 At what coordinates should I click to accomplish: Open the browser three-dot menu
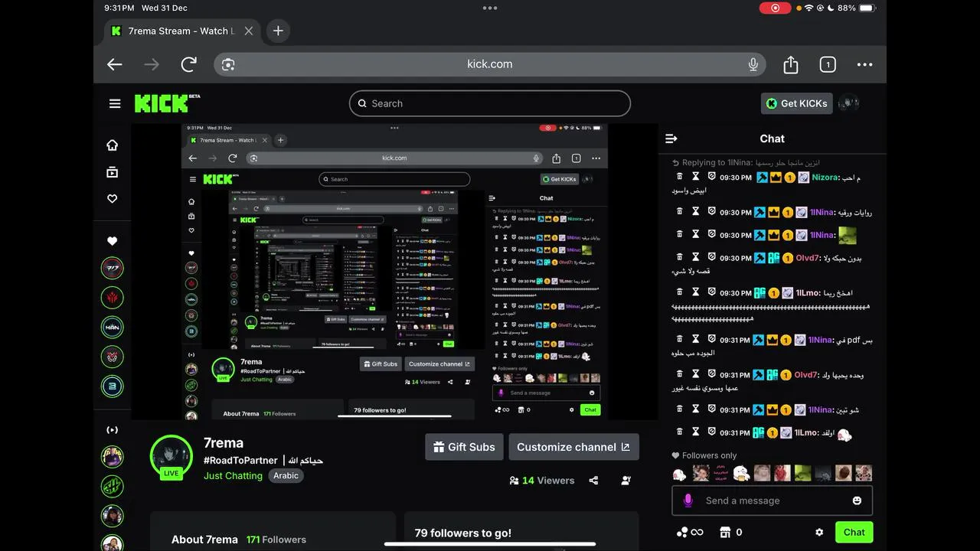click(864, 64)
